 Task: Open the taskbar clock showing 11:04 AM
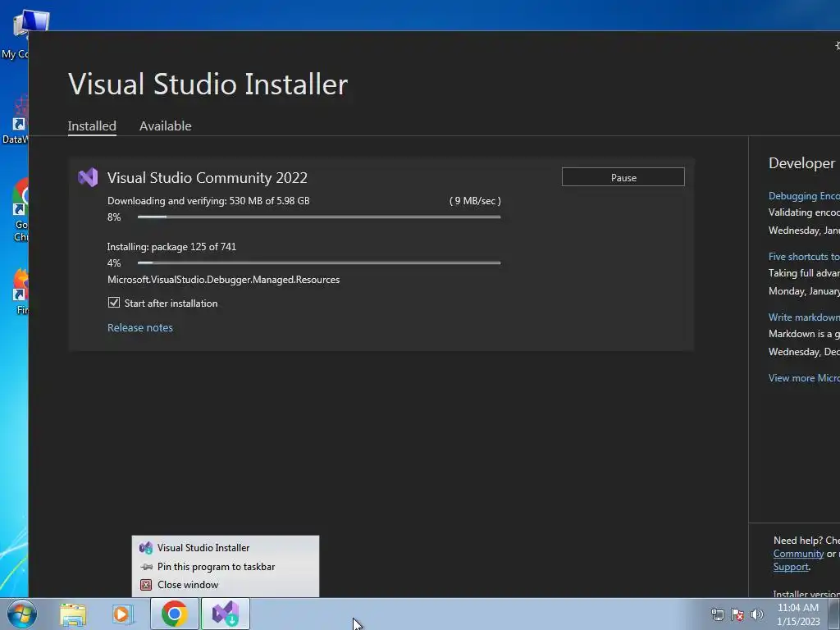(798, 614)
